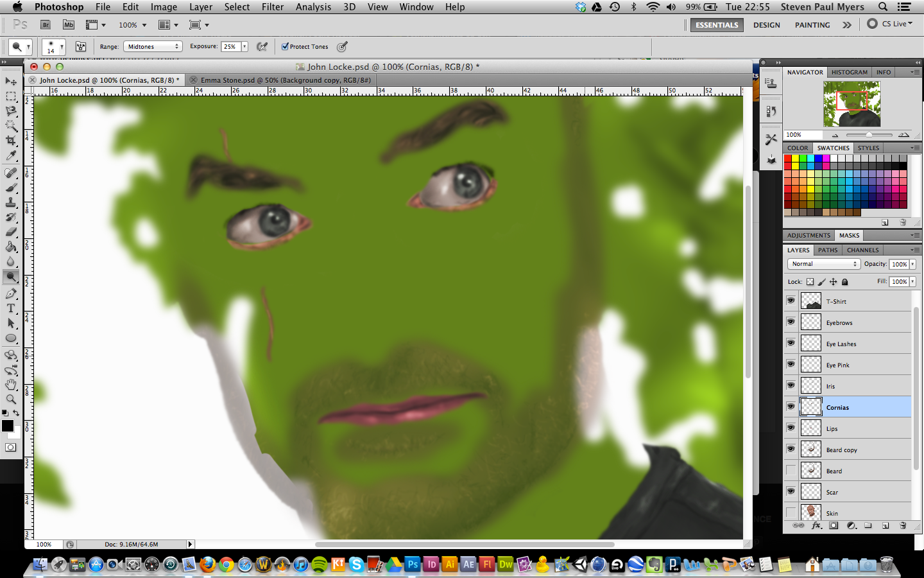Pick the pure red swatch
This screenshot has width=924, height=578.
(x=787, y=159)
